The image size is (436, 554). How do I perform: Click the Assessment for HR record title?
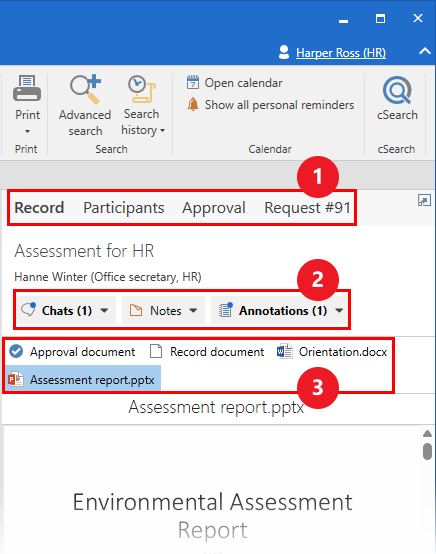(x=84, y=251)
